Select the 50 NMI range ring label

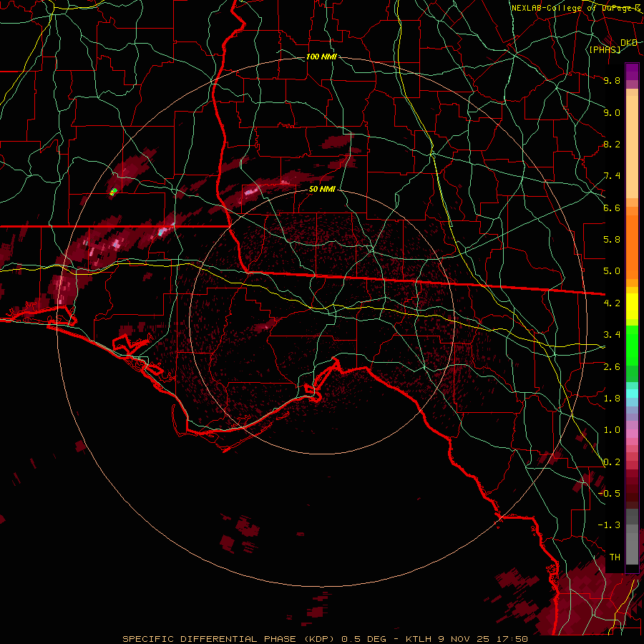pyautogui.click(x=322, y=190)
